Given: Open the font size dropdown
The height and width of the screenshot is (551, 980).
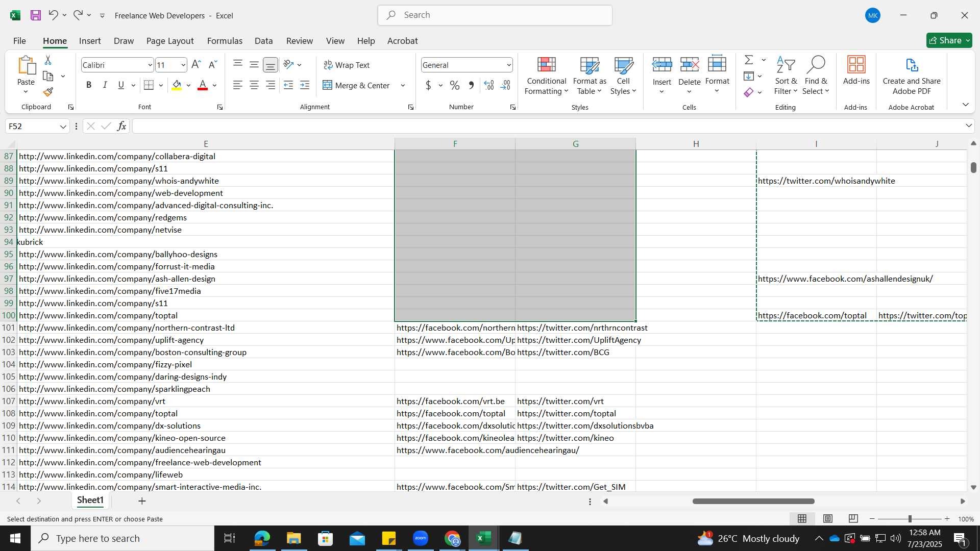Looking at the screenshot, I should [183, 65].
